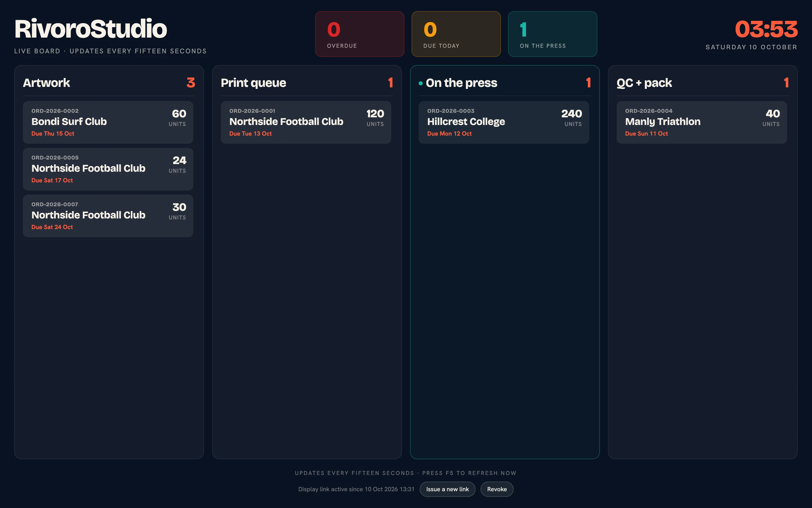
Task: Click the Saturday 10 October date
Action: [751, 47]
